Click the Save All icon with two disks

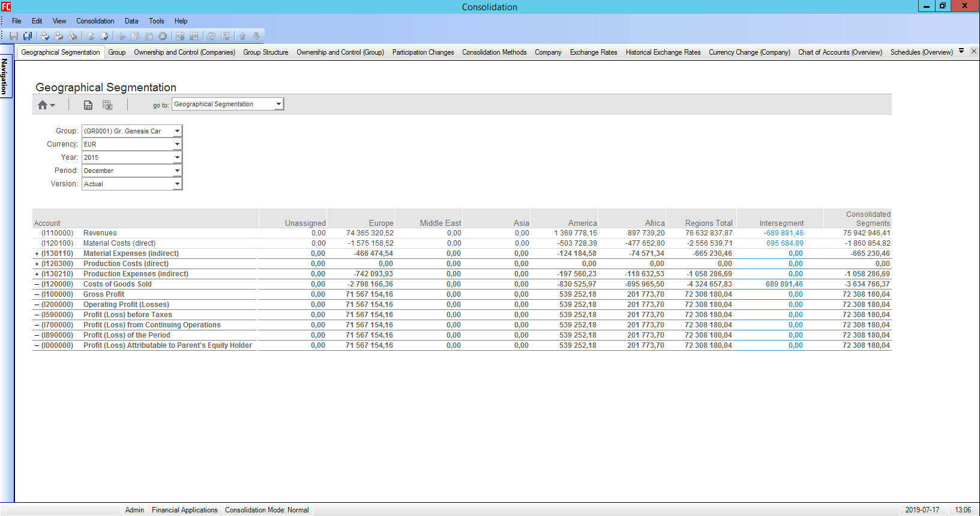point(28,36)
